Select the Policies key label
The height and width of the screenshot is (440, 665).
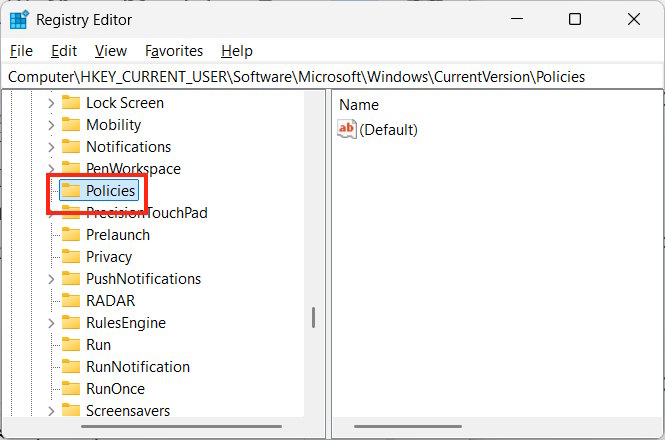click(110, 191)
